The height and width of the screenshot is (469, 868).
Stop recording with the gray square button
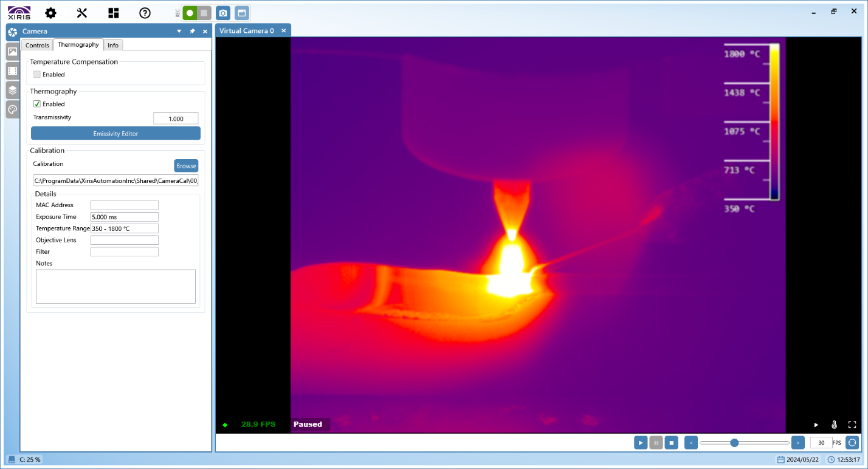204,13
